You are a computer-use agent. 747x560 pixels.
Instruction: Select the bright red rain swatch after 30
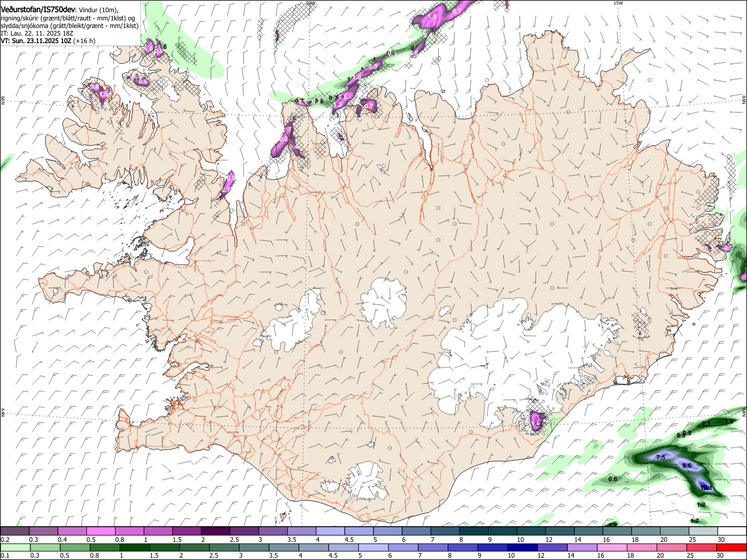pyautogui.click(x=731, y=547)
